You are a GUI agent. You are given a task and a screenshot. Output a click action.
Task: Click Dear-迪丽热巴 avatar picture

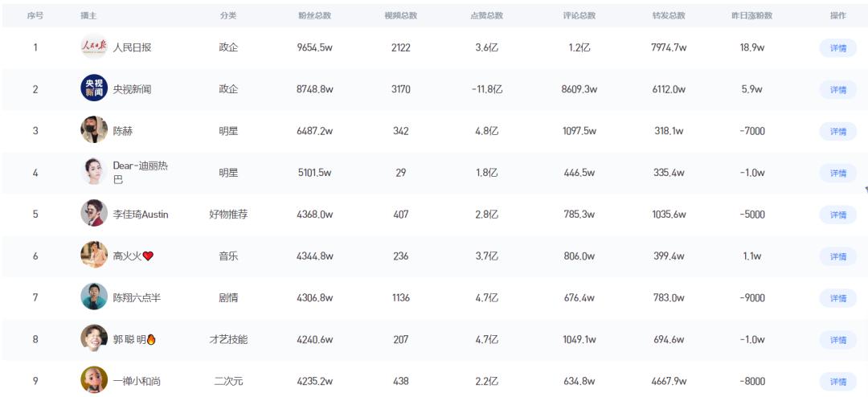94,172
